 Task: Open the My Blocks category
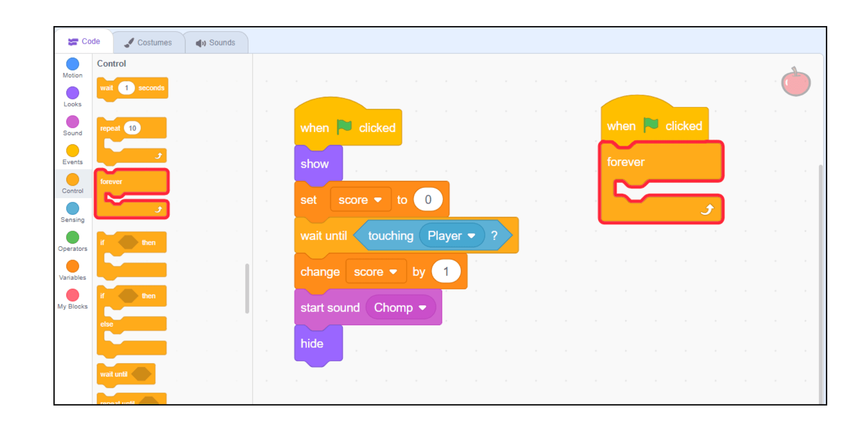pyautogui.click(x=72, y=299)
